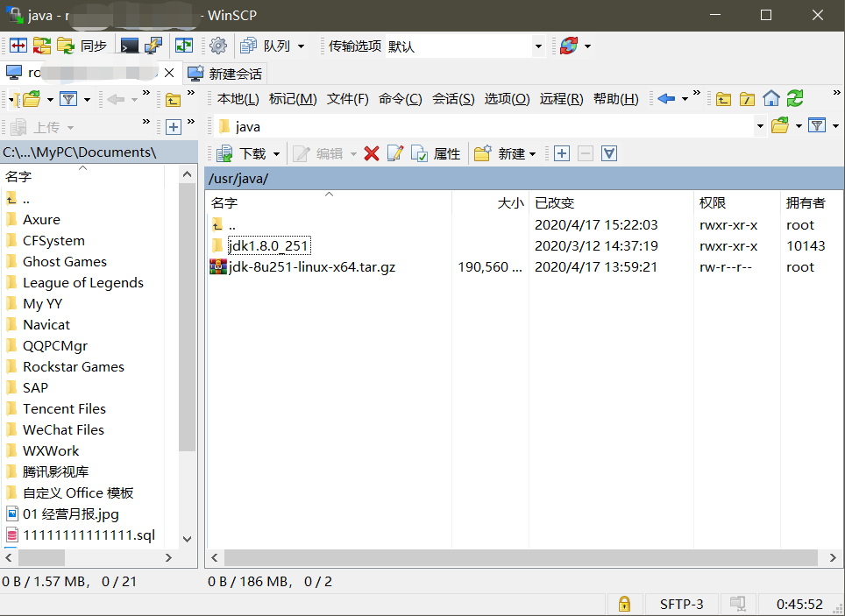
Task: Open 属性 properties button
Action: click(436, 154)
